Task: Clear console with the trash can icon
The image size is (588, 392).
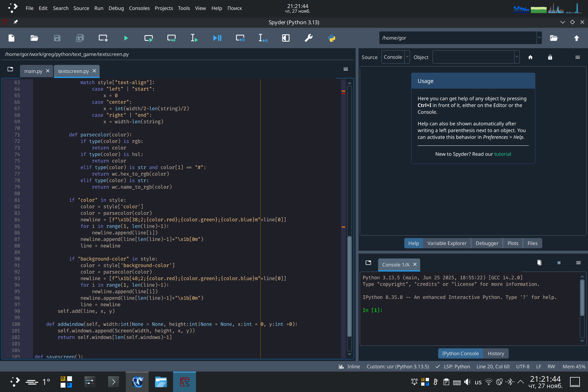Action: (539, 263)
